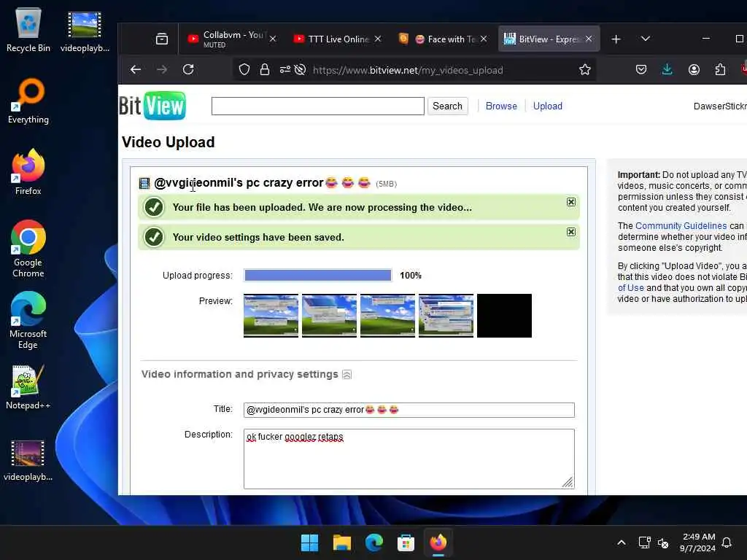Open the site permissions icon in address bar
The image size is (747, 560).
click(x=285, y=70)
